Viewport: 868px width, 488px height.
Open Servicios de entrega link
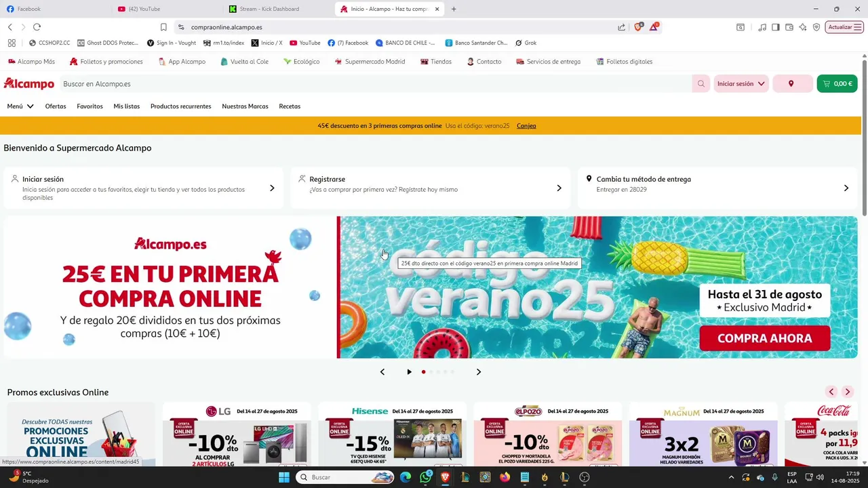click(548, 62)
